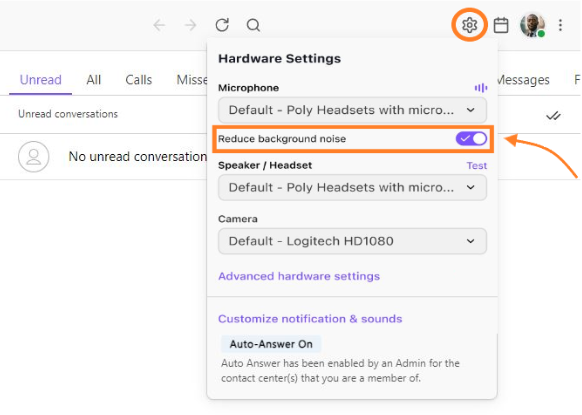582x415 pixels.
Task: Open search with the magnifier icon
Action: click(x=253, y=25)
